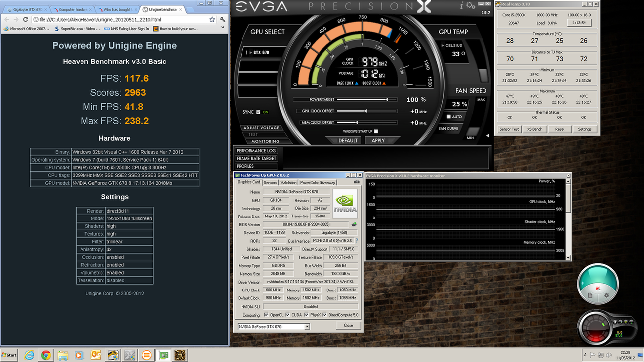Adjust the Power Target slider
The image size is (644, 362).
pyautogui.click(x=367, y=100)
